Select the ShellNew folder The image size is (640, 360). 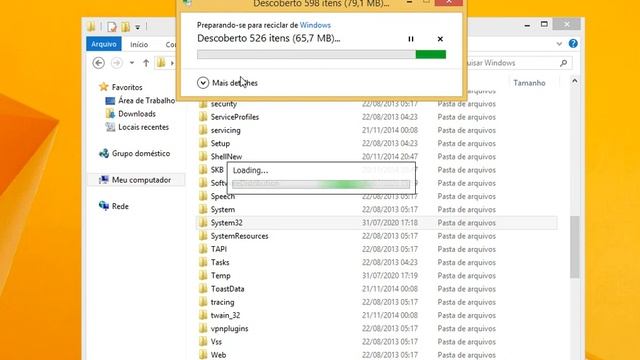(x=226, y=157)
